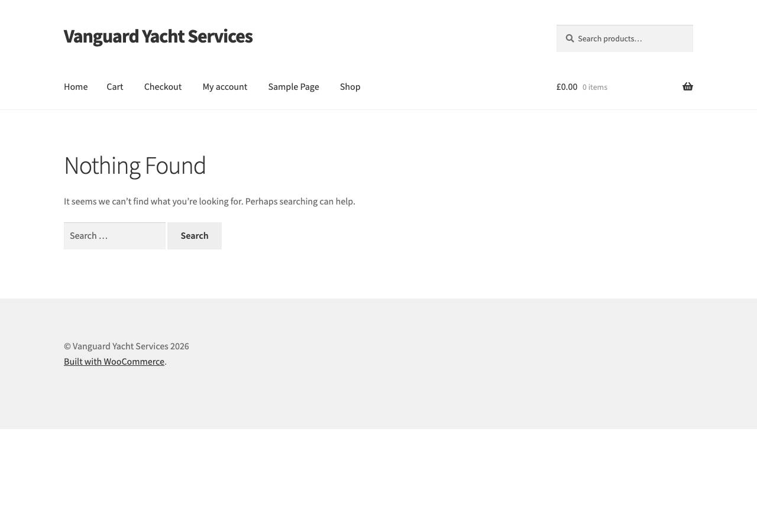Focus the Search products field in header

tap(625, 38)
